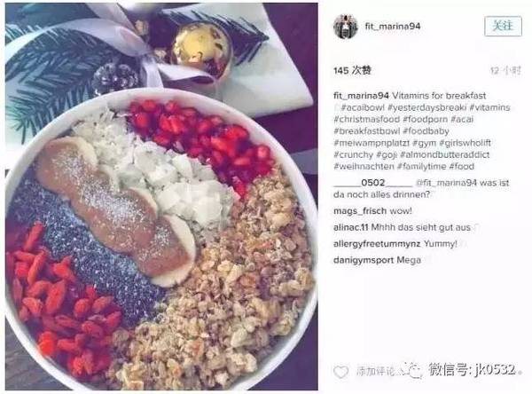The height and width of the screenshot is (394, 532).
Task: Open fit_marina94 profile avatar
Action: tap(346, 27)
